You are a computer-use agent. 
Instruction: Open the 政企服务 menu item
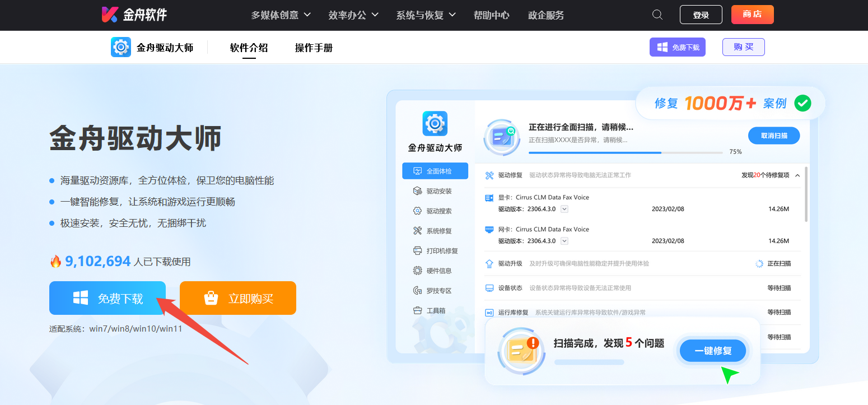[546, 15]
